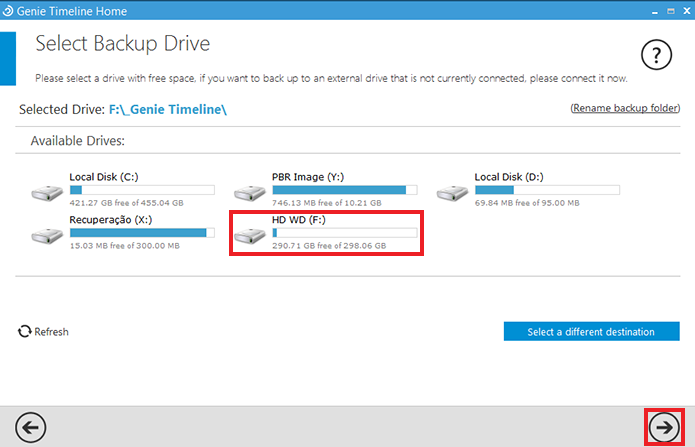Image resolution: width=695 pixels, height=447 pixels.
Task: Click "15.03 MB free of 300.00 MB" text
Action: point(125,245)
